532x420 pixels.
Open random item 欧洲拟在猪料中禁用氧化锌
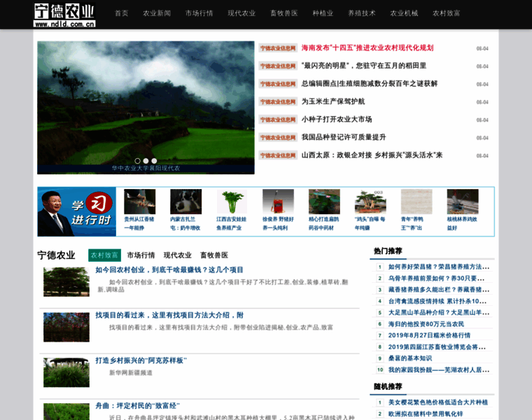(x=426, y=414)
